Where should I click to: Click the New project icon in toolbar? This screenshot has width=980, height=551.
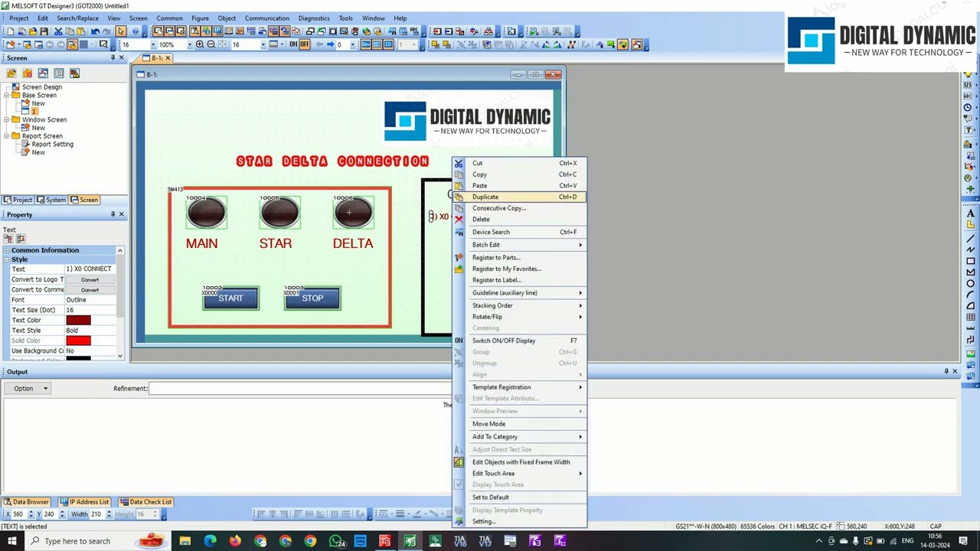click(10, 31)
